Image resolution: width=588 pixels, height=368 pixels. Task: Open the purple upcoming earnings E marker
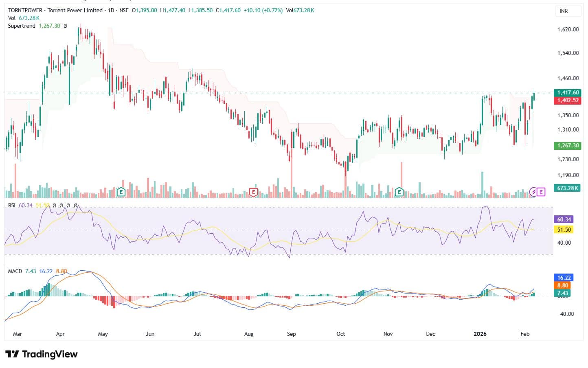pyautogui.click(x=541, y=192)
